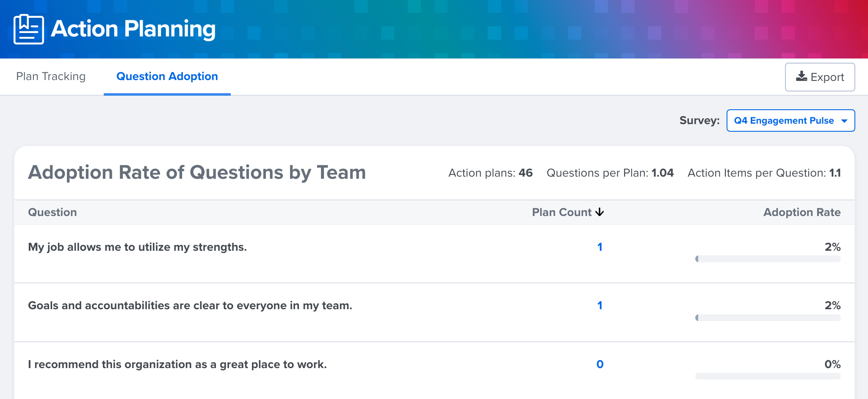Image resolution: width=868 pixels, height=399 pixels.
Task: Open the Q4 Engagement Pulse survey dropdown
Action: 790,120
